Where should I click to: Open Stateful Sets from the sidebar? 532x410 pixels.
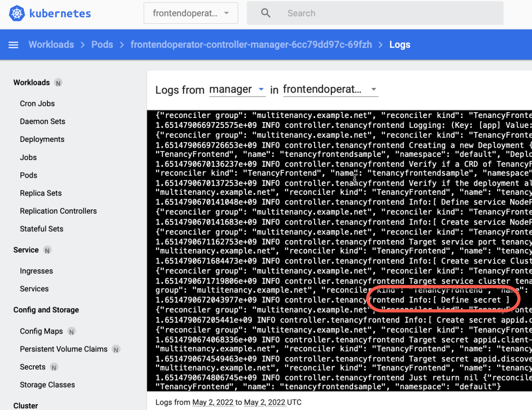click(42, 229)
